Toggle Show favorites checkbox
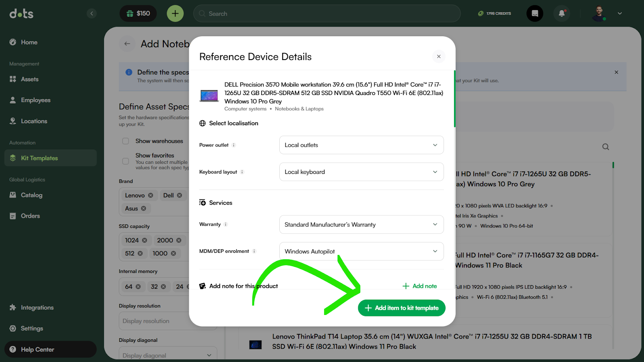This screenshot has height=362, width=644. [x=126, y=161]
